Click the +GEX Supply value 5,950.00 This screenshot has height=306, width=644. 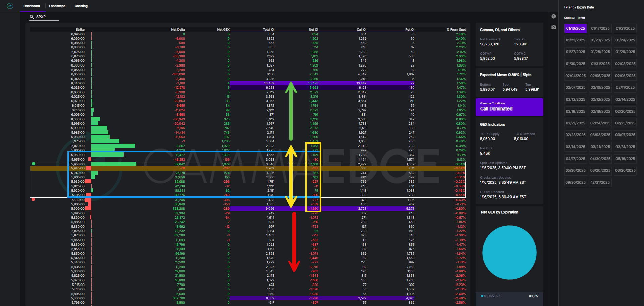(x=487, y=139)
